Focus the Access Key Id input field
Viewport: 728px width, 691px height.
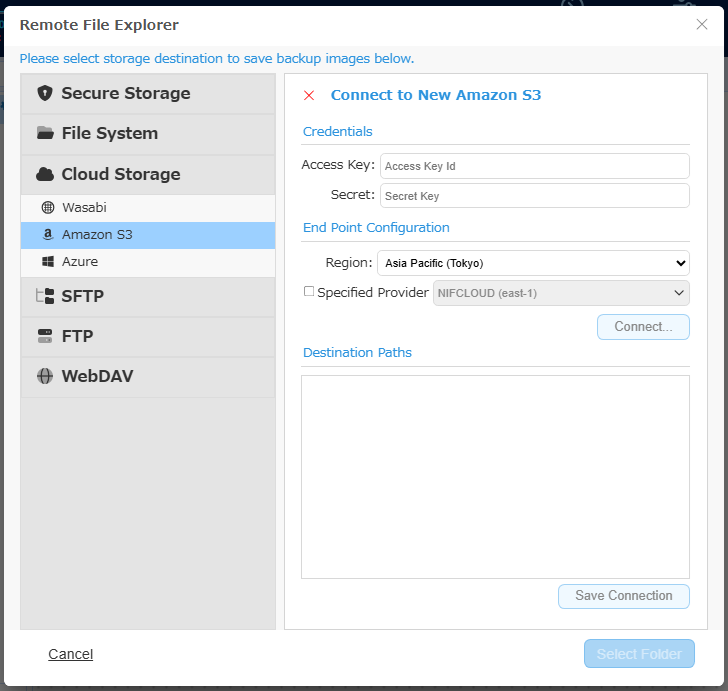tap(534, 166)
